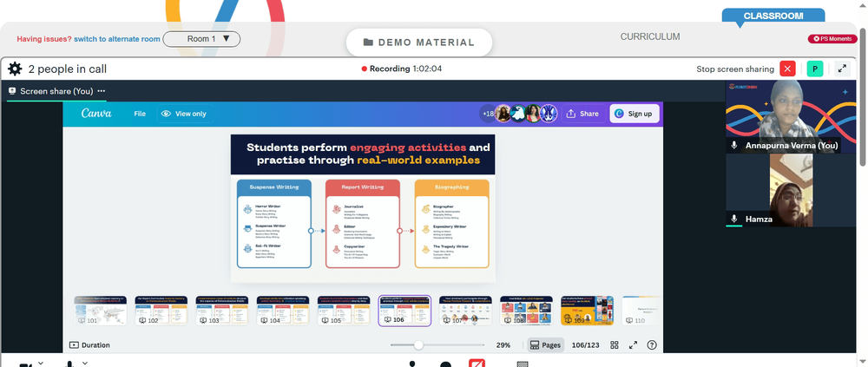
Task: Toggle the Pages view button
Action: (545, 344)
